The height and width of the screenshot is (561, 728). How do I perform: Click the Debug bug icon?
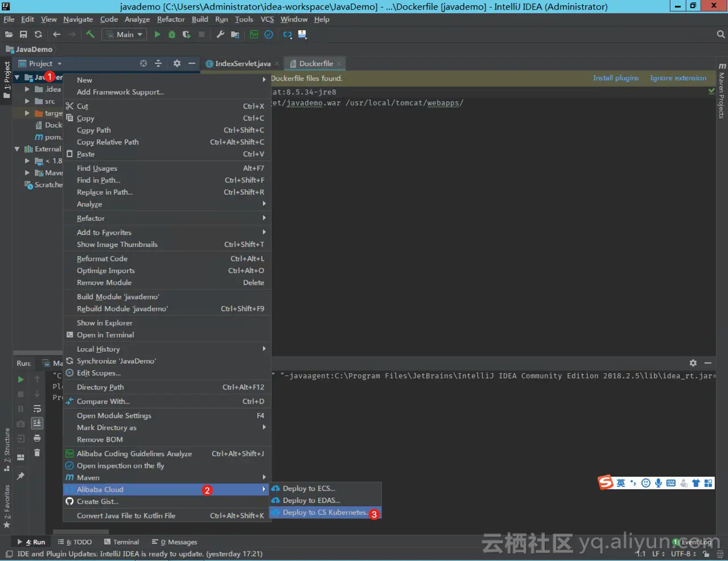pos(172,35)
